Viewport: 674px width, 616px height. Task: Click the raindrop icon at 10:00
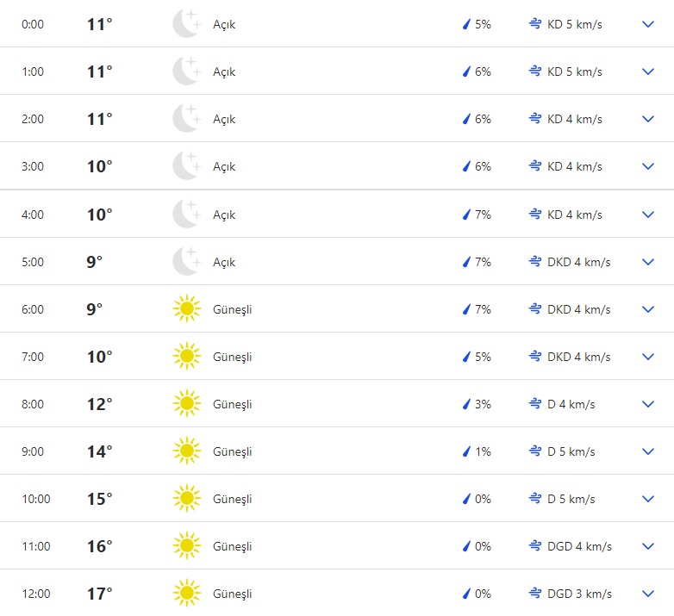467,499
